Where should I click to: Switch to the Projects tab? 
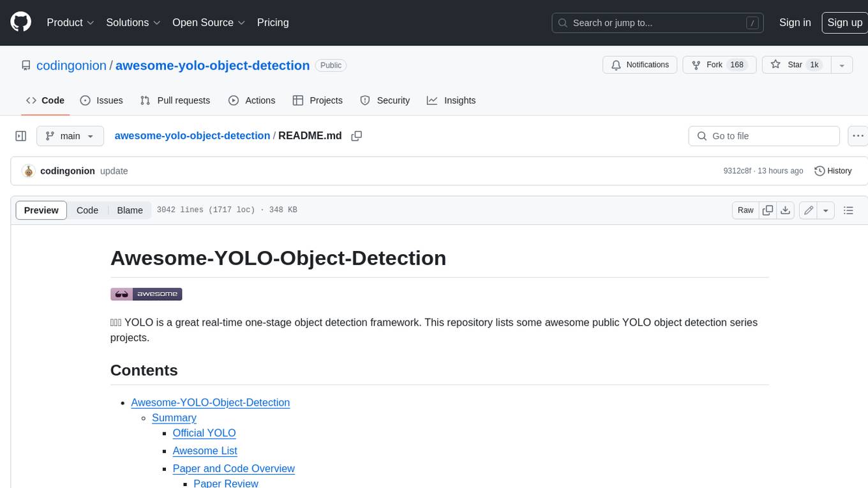pyautogui.click(x=317, y=100)
